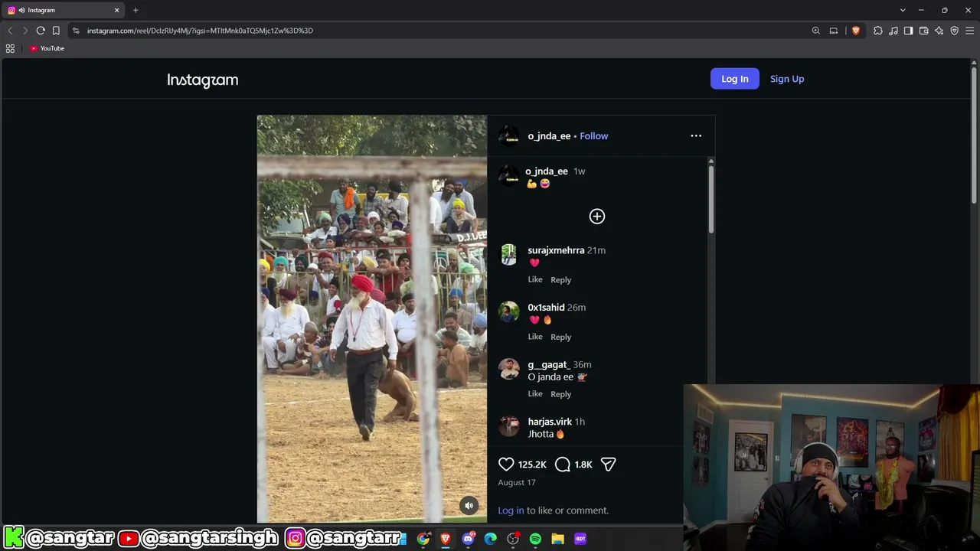Open comments with the speech bubble icon

(x=563, y=465)
